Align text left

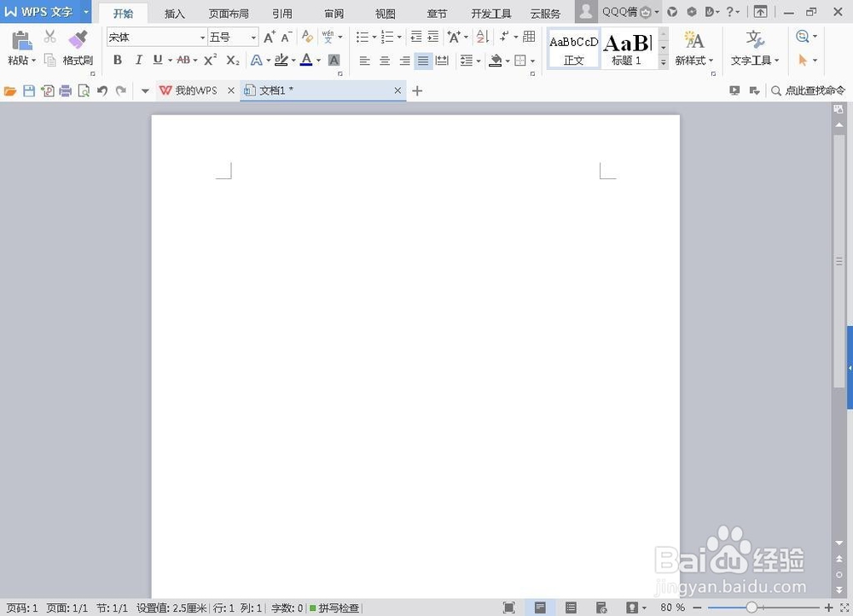[364, 61]
